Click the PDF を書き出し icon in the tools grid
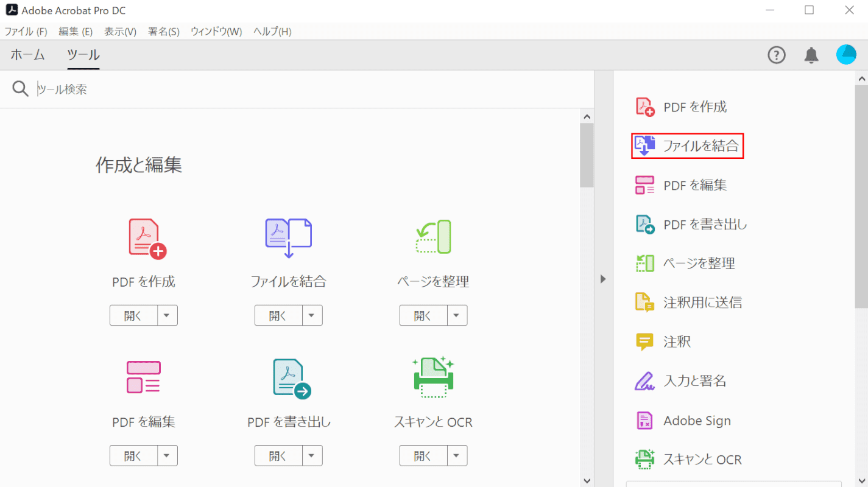 [x=292, y=379]
